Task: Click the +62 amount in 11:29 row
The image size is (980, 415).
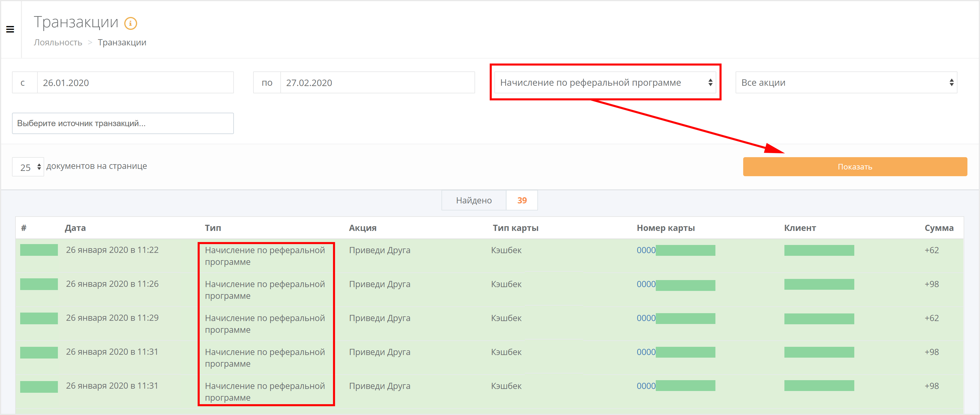Action: pos(932,318)
